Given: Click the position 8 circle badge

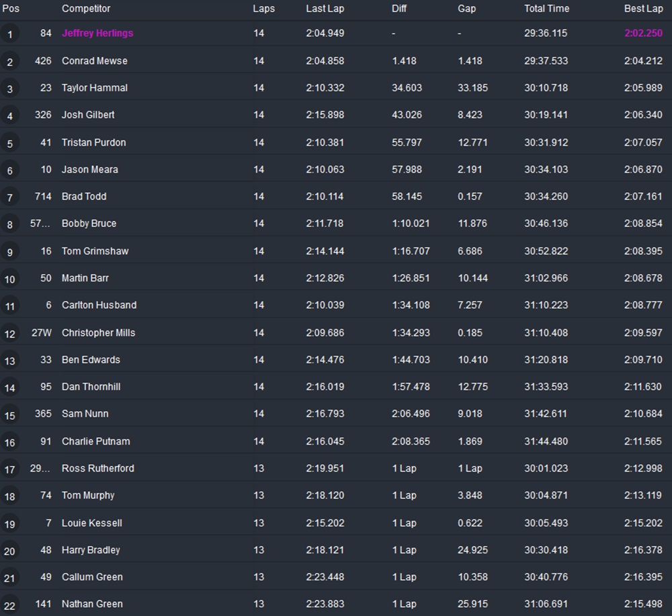Looking at the screenshot, I should 9,224.
